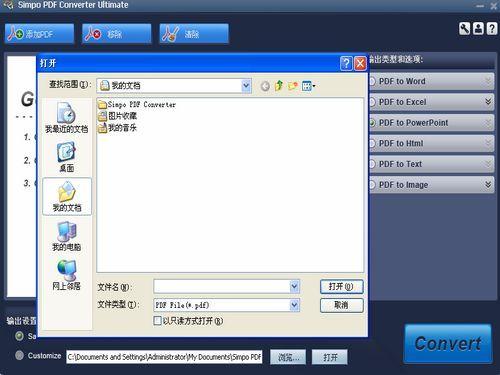
Task: Click the Cancel (取消) button
Action: 341,305
